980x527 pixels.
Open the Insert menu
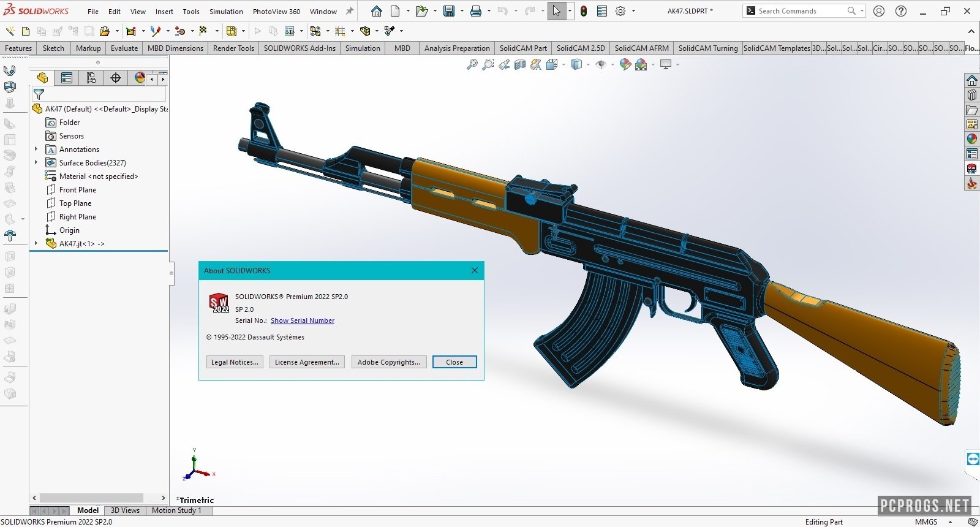[x=164, y=12]
